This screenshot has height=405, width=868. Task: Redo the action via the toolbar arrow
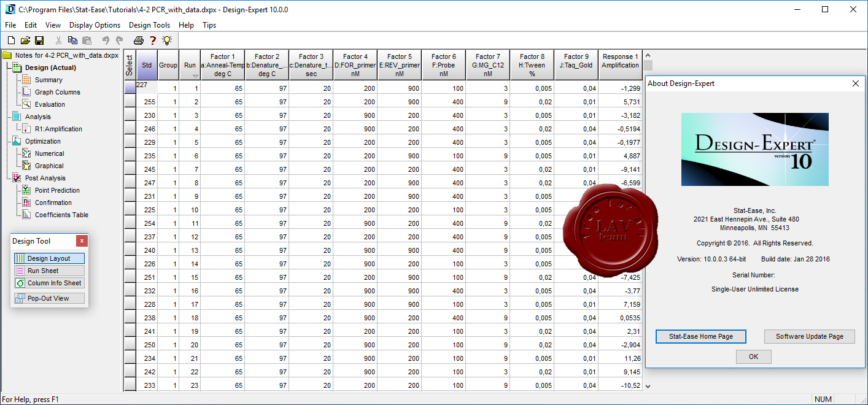point(119,40)
